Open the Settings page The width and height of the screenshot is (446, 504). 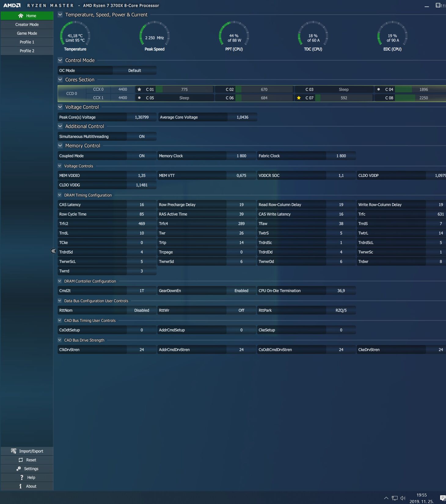[27, 469]
